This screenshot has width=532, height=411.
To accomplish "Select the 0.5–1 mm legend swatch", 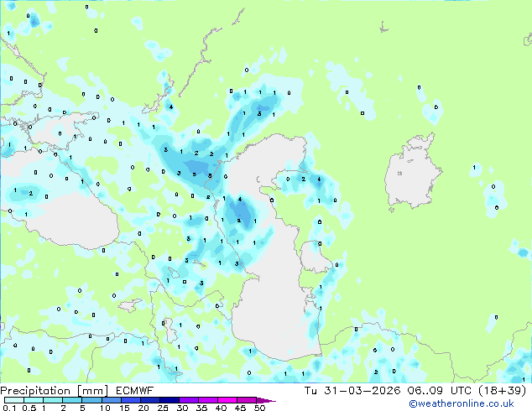I will click(34, 400).
